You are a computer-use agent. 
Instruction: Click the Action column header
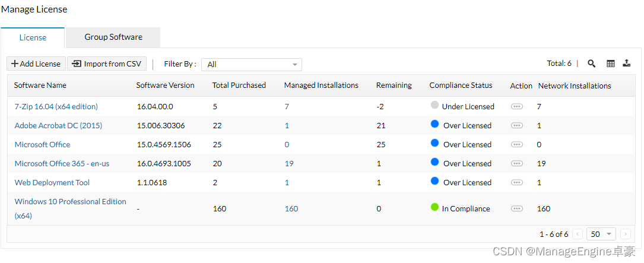tap(521, 85)
